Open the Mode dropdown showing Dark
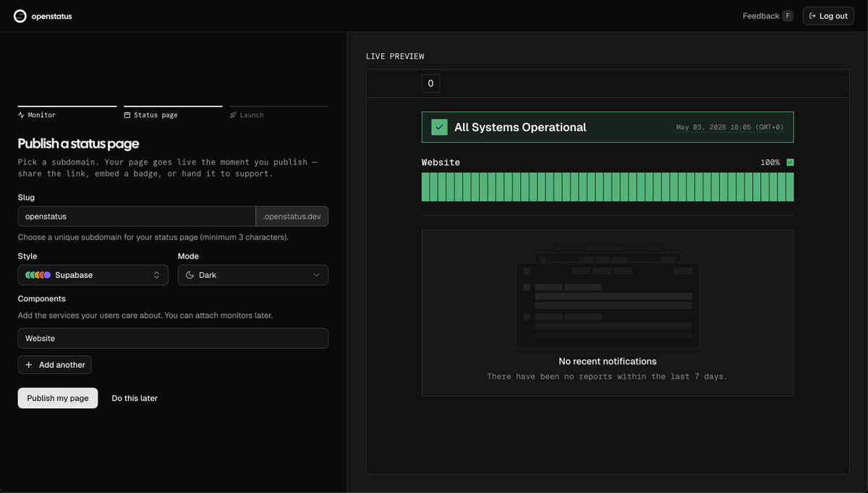Viewport: 868px width, 493px height. coord(253,275)
